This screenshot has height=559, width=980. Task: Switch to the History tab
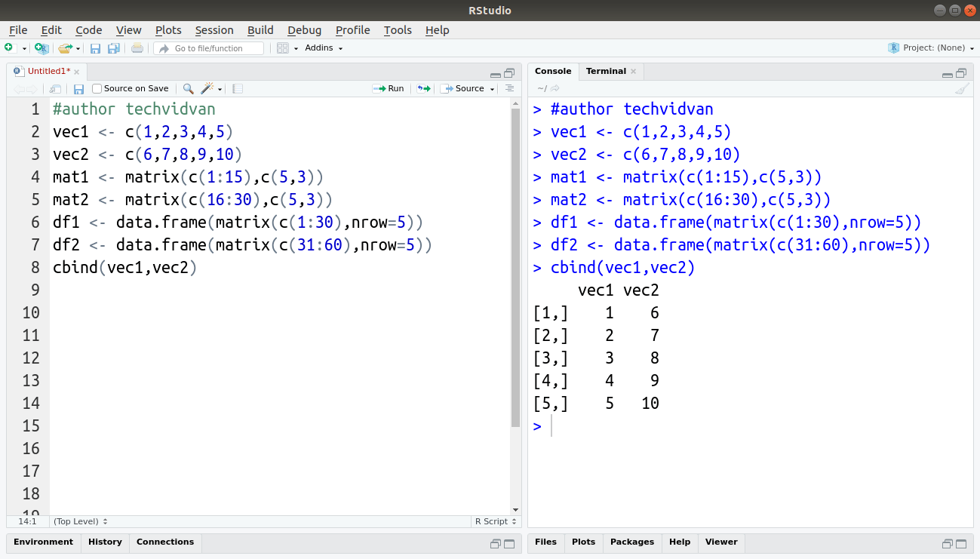point(105,542)
